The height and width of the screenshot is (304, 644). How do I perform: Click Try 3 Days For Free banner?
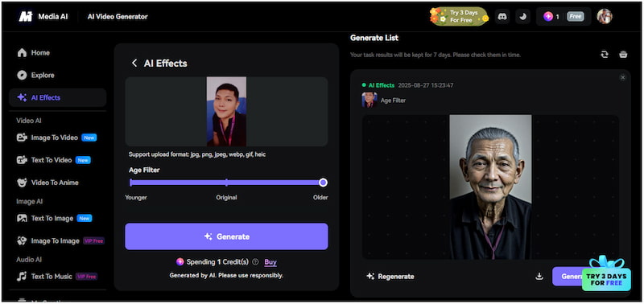tap(459, 16)
